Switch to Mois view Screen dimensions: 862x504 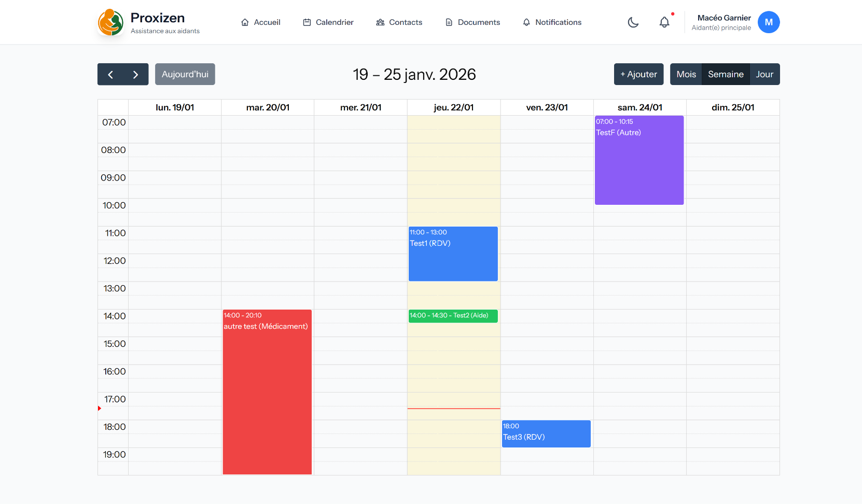tap(686, 74)
